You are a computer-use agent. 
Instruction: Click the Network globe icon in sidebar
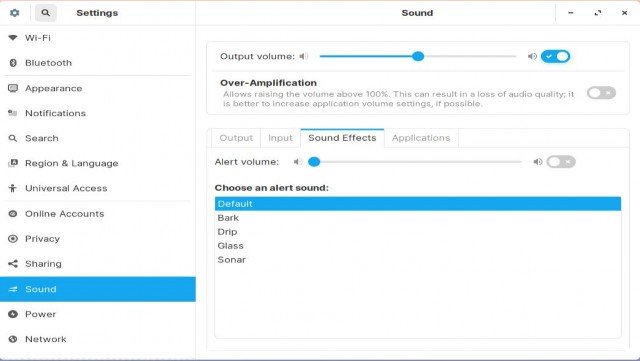click(x=13, y=339)
